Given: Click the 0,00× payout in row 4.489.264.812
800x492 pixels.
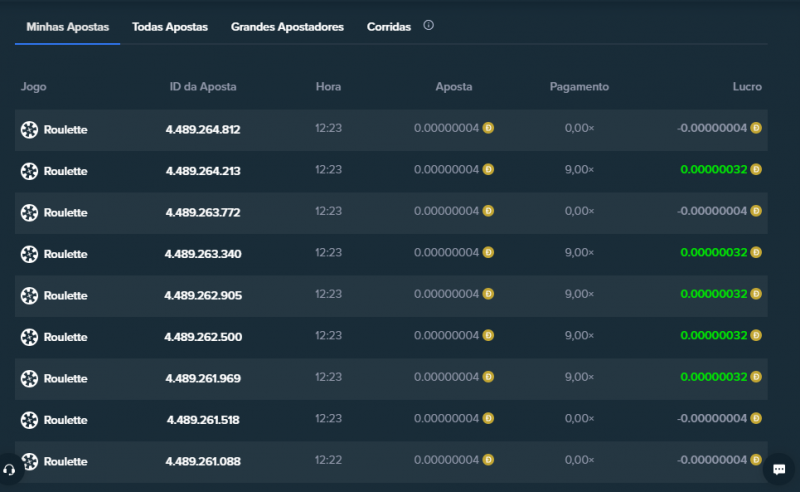Looking at the screenshot, I should [x=579, y=128].
